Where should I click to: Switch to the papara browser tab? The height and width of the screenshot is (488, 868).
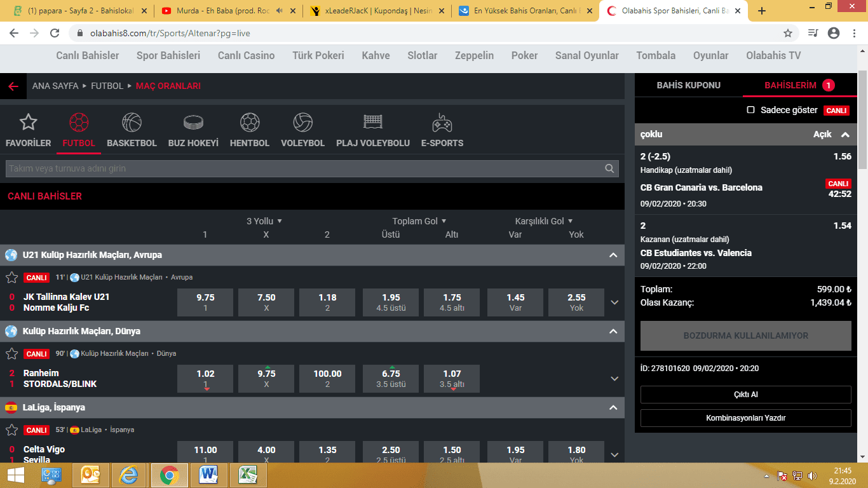79,11
